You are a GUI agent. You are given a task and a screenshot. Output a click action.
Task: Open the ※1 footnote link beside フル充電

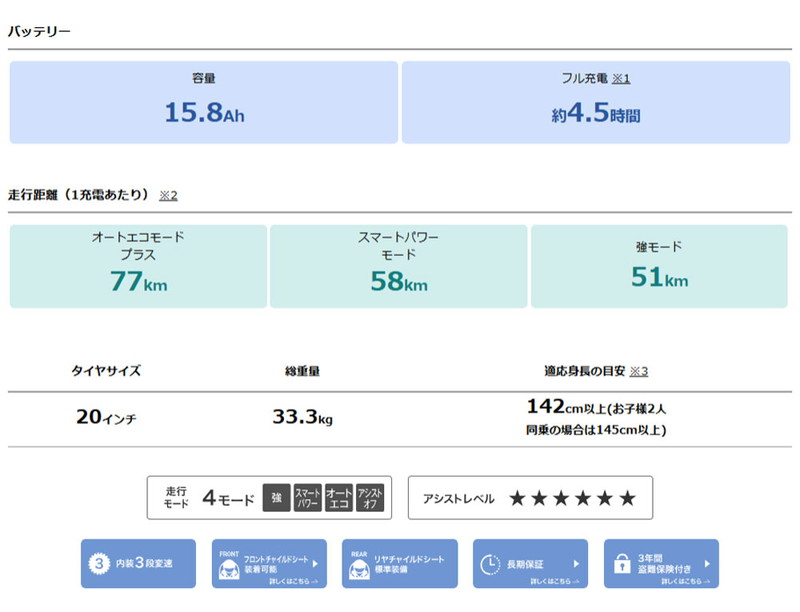pos(622,78)
